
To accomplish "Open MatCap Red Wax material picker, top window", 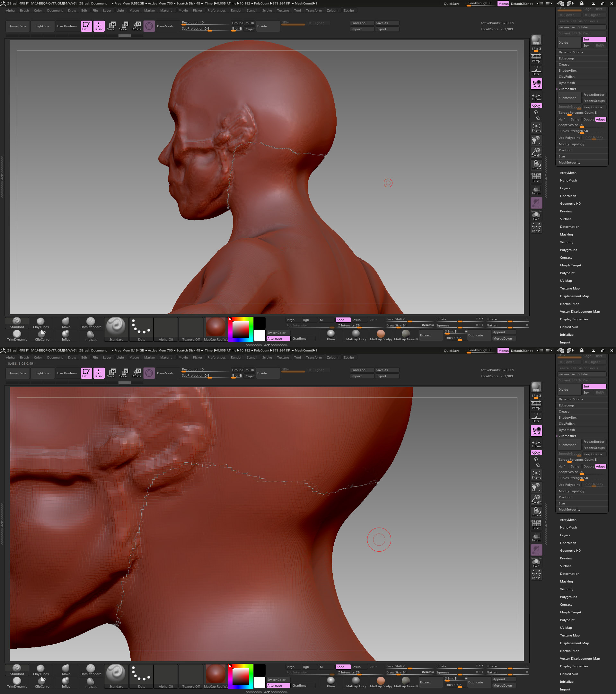I will 216,329.
